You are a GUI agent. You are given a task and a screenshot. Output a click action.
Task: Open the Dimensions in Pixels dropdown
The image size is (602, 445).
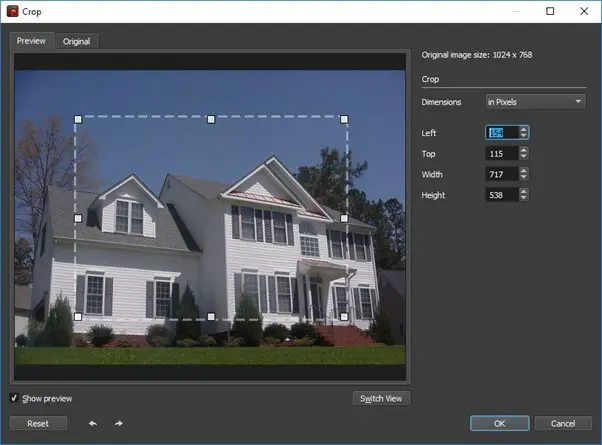(x=536, y=102)
